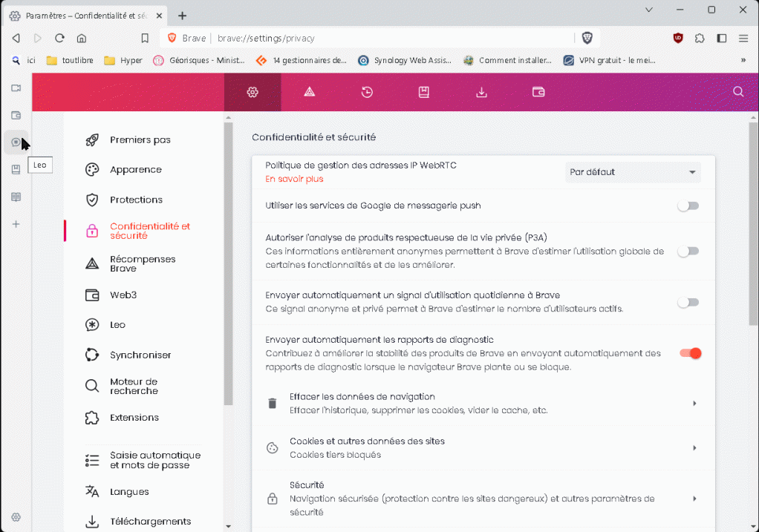The width and height of the screenshot is (759, 532).
Task: Expand the 'Sécurité' settings arrow
Action: point(694,499)
